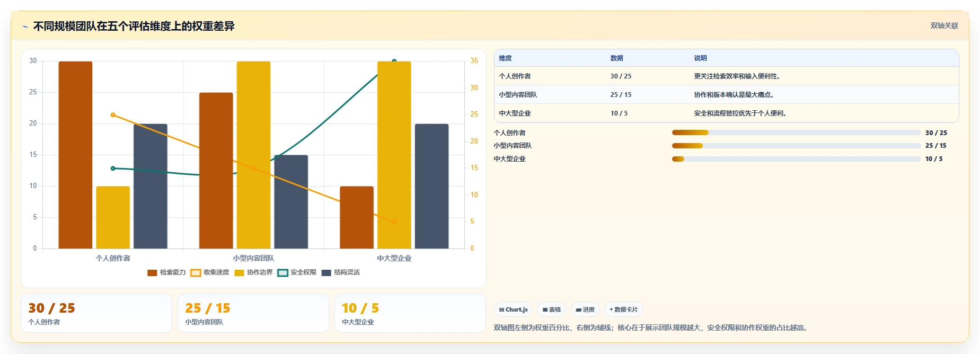This screenshot has width=980, height=354.
Task: Click the 小型内容团队 检索能力 bar at 25
Action: [x=216, y=171]
